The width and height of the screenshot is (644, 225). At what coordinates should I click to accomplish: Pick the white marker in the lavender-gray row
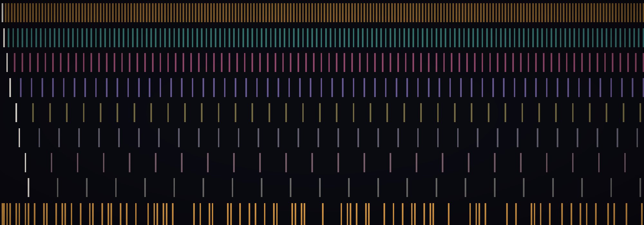pyautogui.click(x=19, y=138)
